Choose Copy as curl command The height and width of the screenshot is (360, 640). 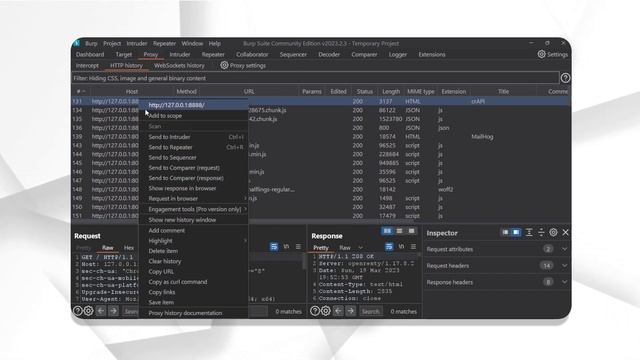click(194, 282)
